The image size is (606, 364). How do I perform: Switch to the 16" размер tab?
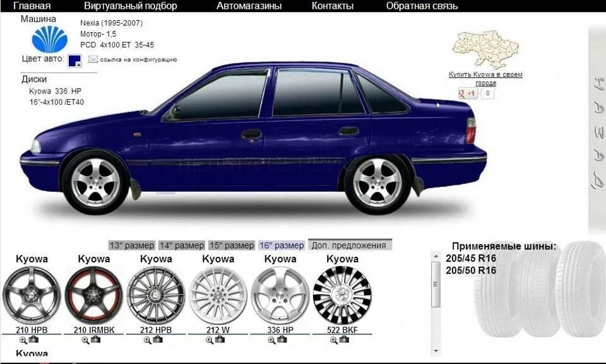point(282,245)
